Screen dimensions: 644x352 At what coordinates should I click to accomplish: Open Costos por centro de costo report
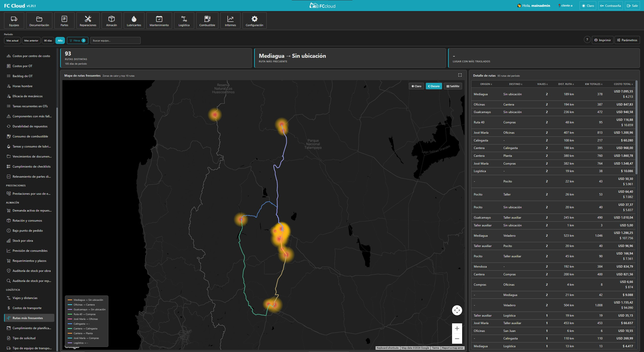coord(29,56)
